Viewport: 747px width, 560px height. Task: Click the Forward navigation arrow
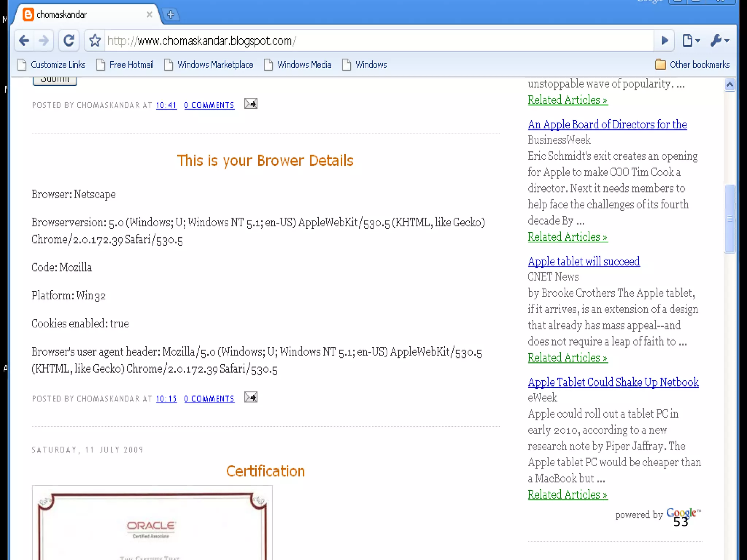(43, 40)
